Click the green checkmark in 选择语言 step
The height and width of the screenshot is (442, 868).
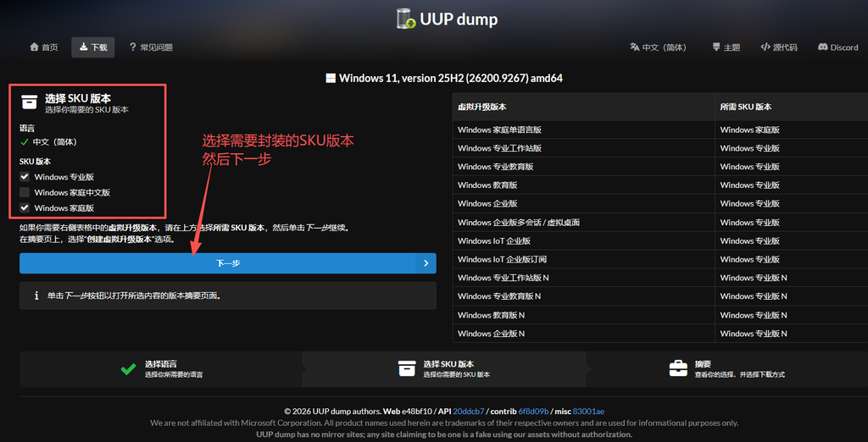click(128, 369)
